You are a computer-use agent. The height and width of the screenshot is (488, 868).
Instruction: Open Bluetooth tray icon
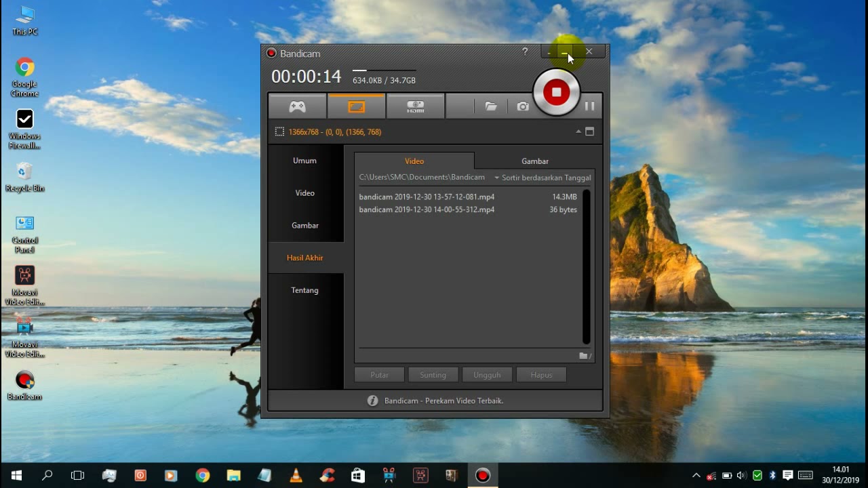pyautogui.click(x=772, y=476)
